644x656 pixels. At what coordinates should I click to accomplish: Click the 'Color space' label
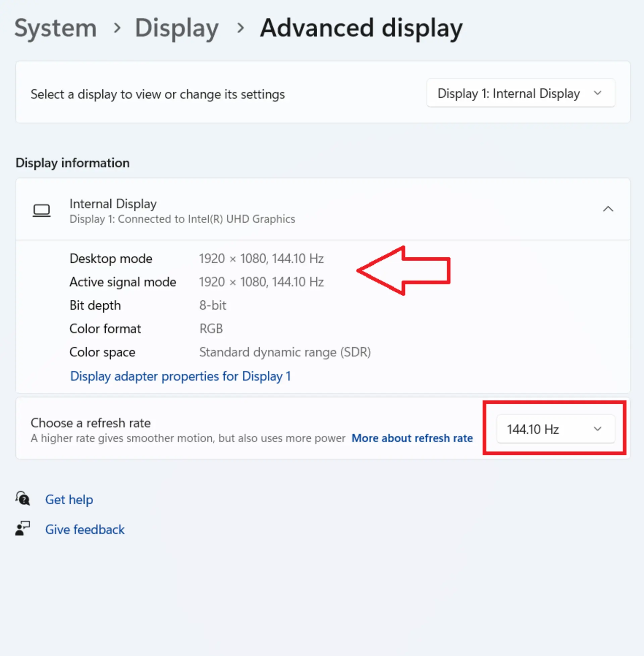click(103, 352)
